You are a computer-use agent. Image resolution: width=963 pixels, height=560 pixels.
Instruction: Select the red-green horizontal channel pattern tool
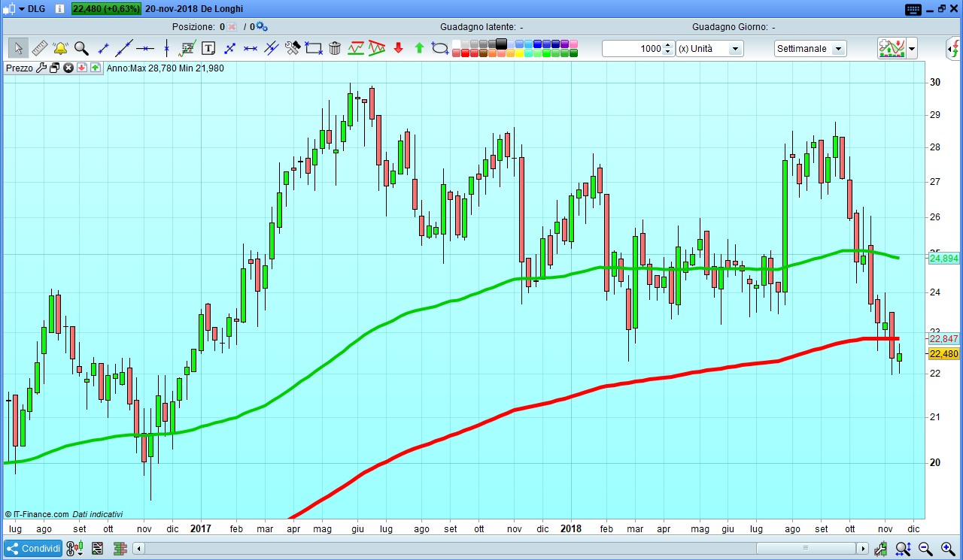point(356,49)
